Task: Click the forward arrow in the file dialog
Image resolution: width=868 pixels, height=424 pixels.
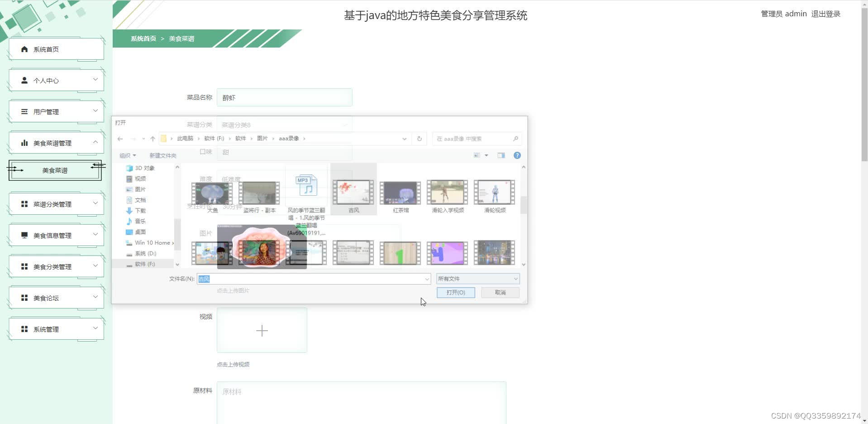Action: [133, 139]
